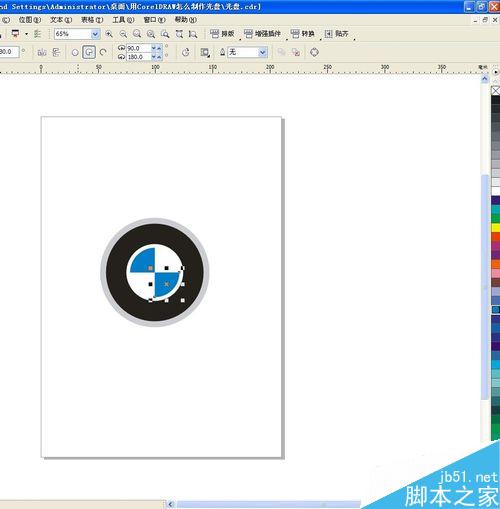Pick the red swatch in the palette
The image size is (500, 509).
[x=495, y=237]
